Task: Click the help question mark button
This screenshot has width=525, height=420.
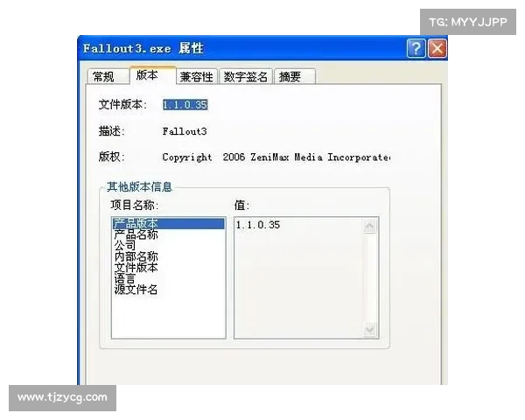Action: click(416, 49)
